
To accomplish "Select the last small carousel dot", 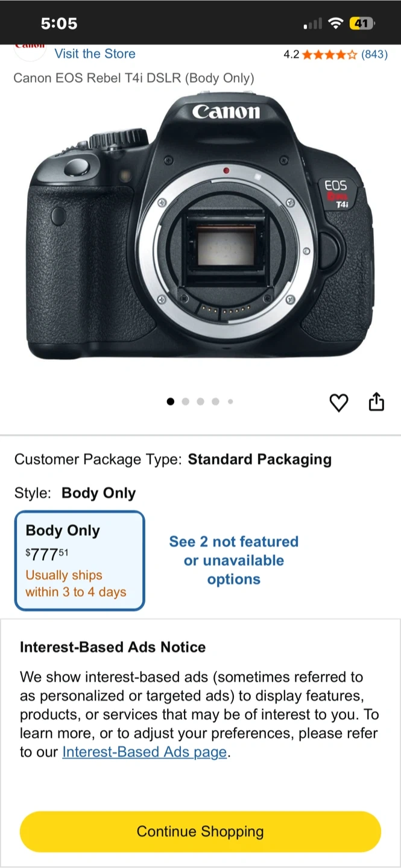I will coord(230,401).
